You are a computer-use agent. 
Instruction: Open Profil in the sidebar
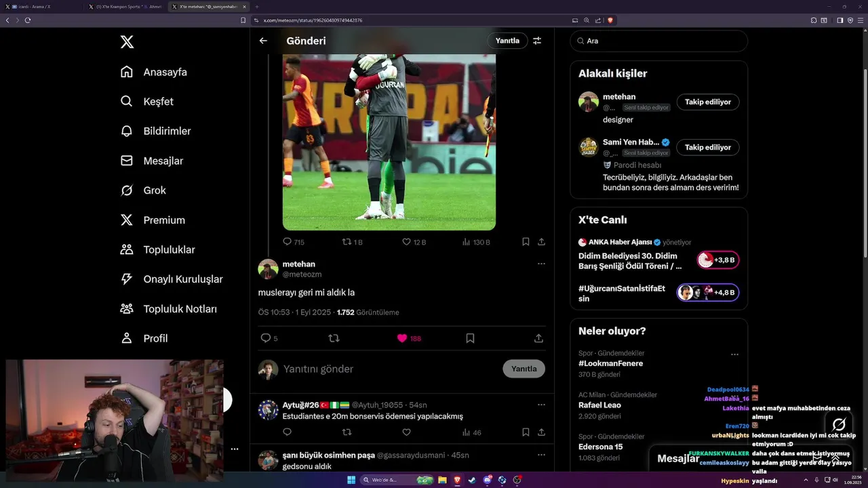(144, 338)
